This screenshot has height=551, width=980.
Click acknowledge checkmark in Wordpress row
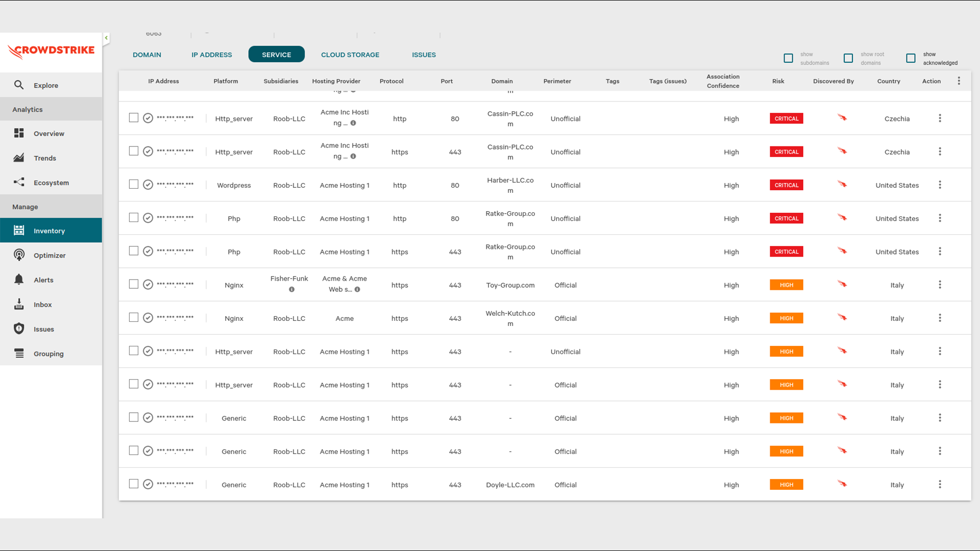(x=148, y=185)
